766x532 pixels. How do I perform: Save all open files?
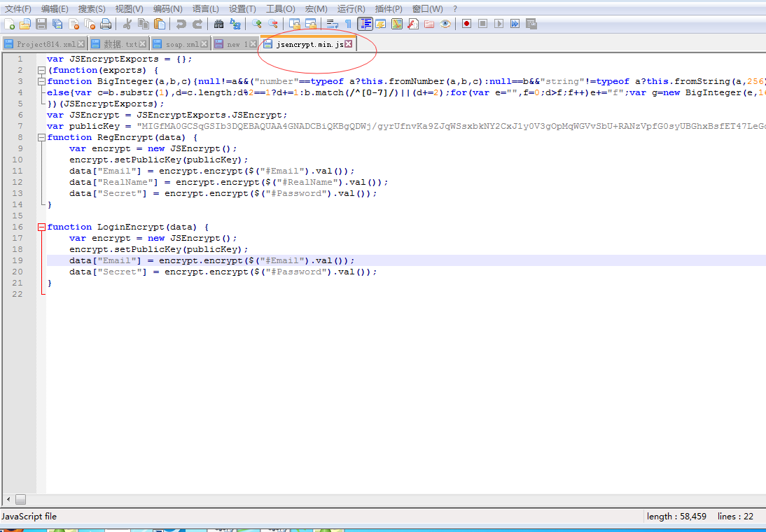click(x=57, y=23)
